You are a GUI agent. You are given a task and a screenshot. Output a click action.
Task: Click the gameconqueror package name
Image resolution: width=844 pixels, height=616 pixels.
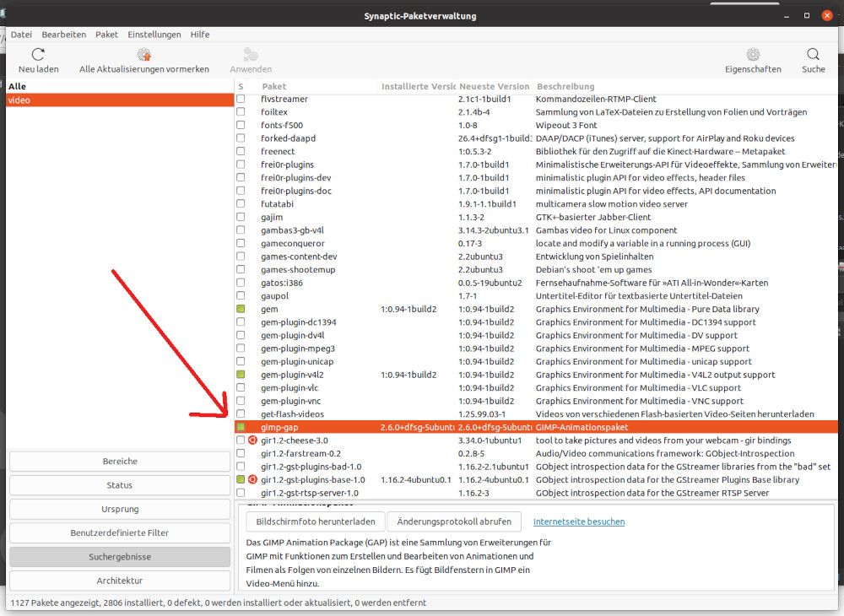293,243
